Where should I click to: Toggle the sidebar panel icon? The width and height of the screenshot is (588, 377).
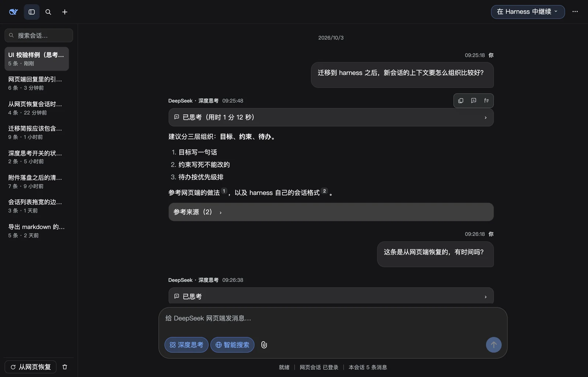[32, 12]
